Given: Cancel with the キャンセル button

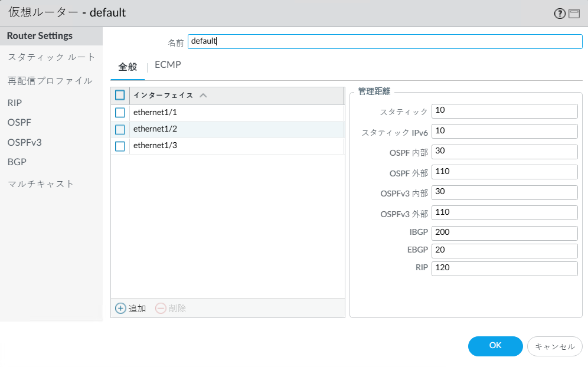Looking at the screenshot, I should pos(554,347).
